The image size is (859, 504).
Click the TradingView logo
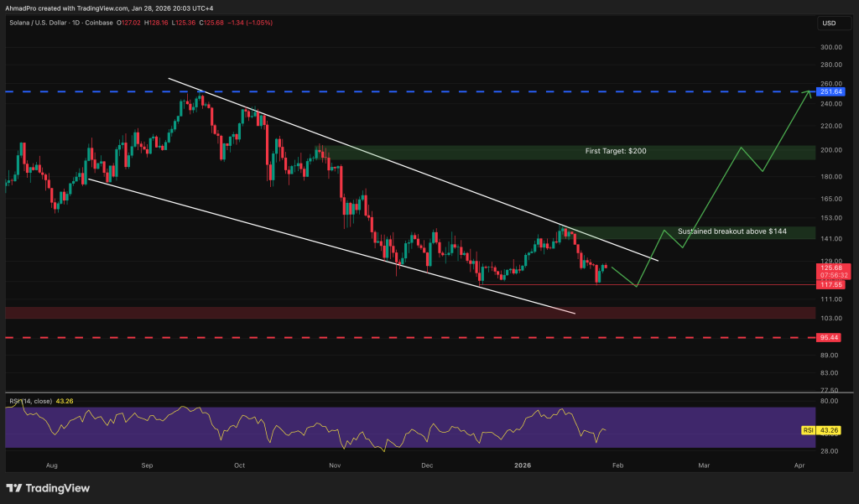50,488
